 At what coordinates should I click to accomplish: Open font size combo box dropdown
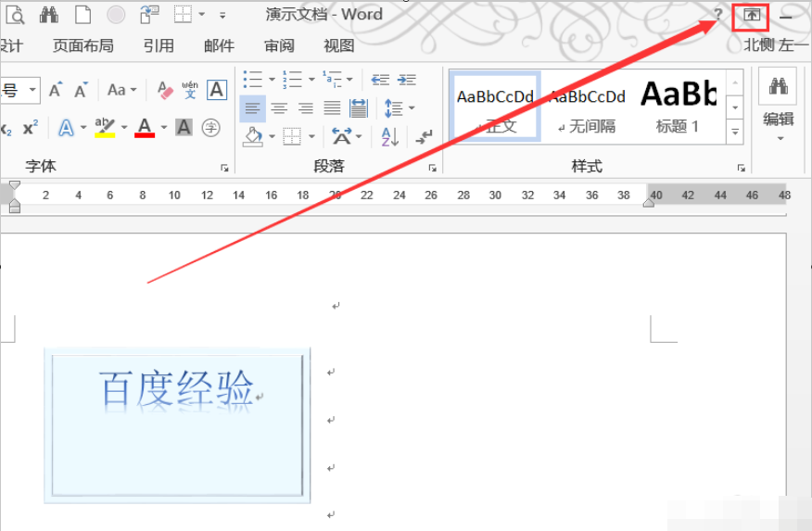tap(32, 90)
